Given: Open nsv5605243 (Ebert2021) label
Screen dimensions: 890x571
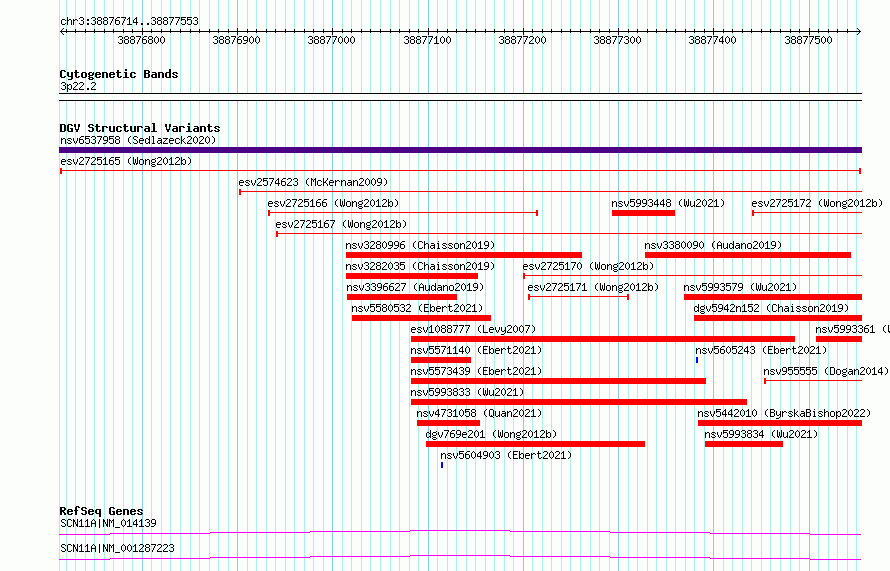Looking at the screenshot, I should (x=761, y=350).
